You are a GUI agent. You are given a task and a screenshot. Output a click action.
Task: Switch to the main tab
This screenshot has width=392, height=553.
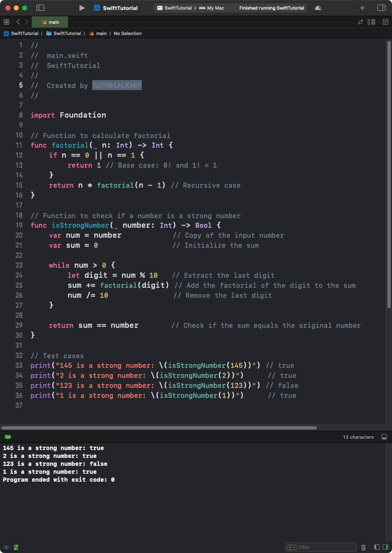(50, 22)
